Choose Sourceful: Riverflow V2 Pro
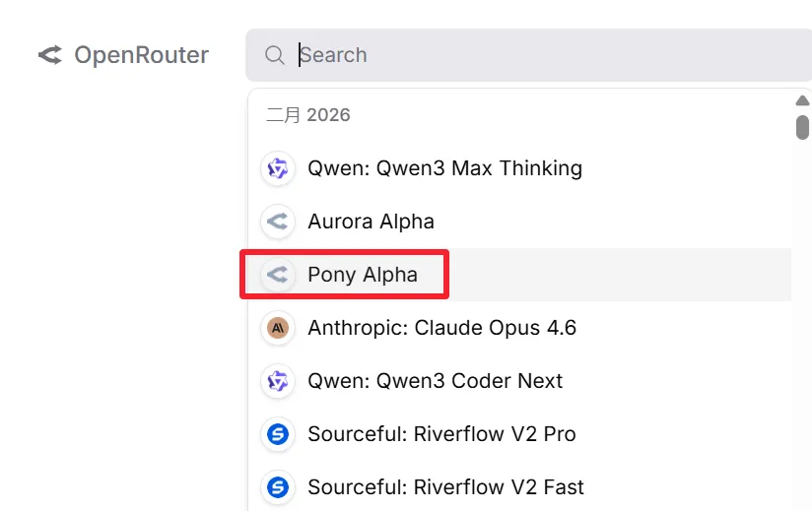812x511 pixels. coord(441,434)
